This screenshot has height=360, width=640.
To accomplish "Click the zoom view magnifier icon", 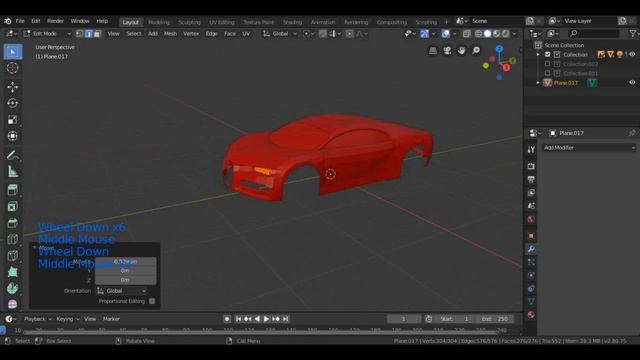I will (476, 50).
